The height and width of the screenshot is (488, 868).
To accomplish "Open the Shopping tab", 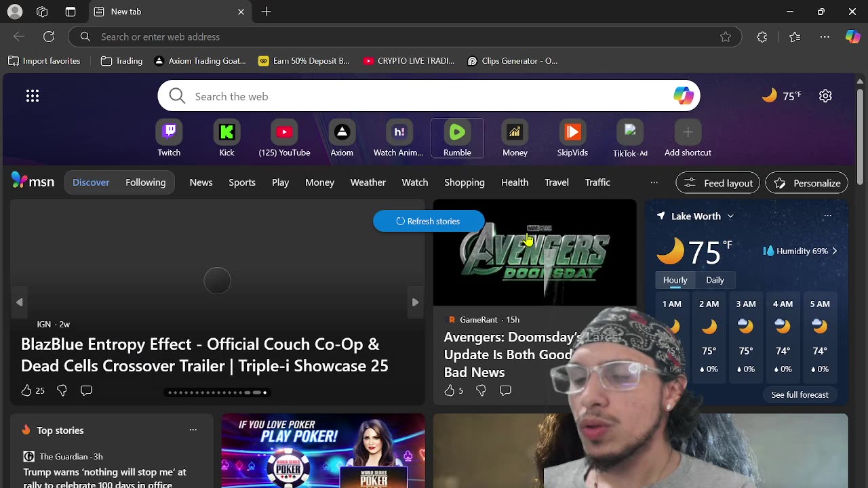I will pos(465,182).
